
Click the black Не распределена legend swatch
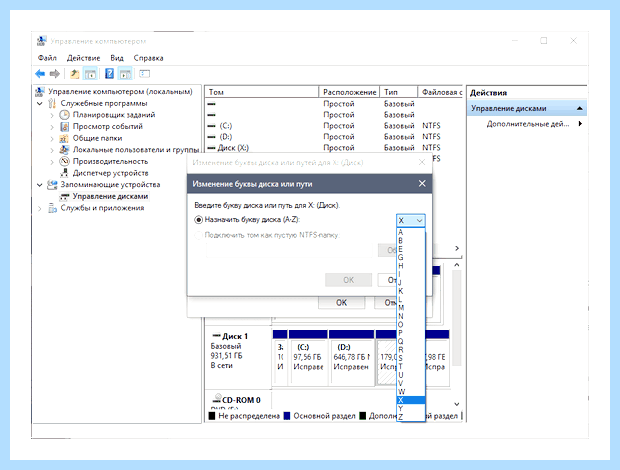[212, 416]
